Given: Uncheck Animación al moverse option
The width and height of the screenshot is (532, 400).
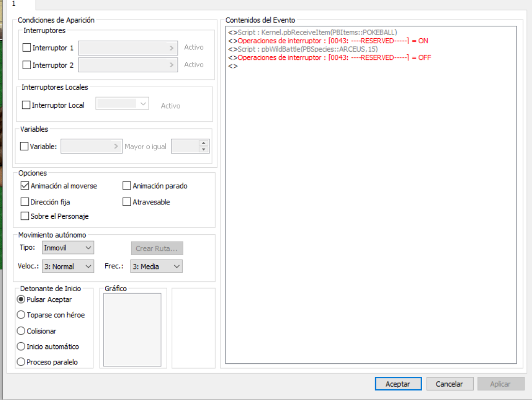Looking at the screenshot, I should 25,186.
